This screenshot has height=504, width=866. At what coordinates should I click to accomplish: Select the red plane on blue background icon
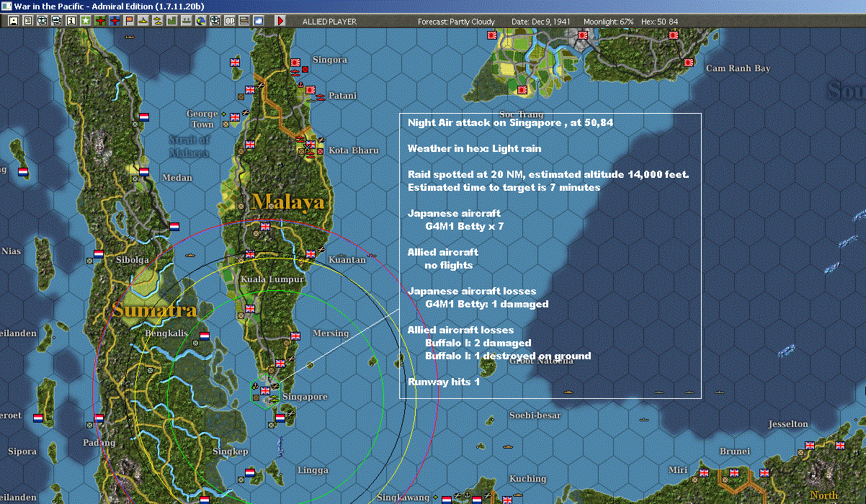pyautogui.click(x=115, y=21)
